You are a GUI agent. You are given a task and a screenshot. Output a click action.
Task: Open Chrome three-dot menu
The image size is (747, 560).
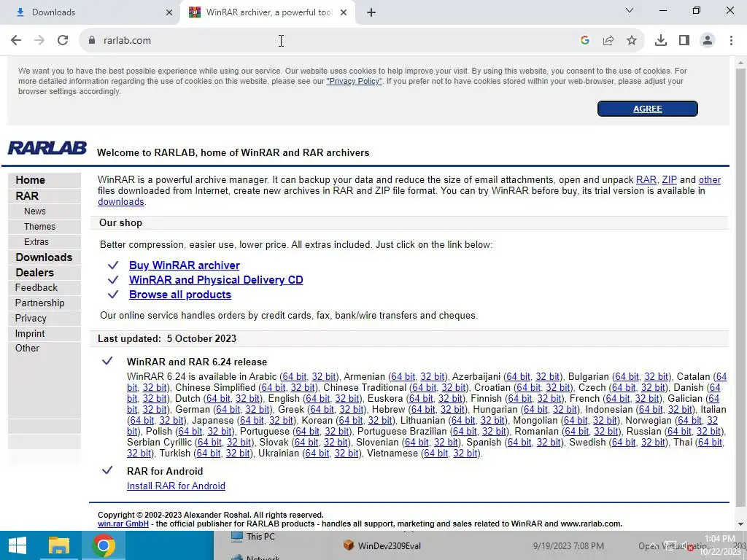tap(731, 41)
